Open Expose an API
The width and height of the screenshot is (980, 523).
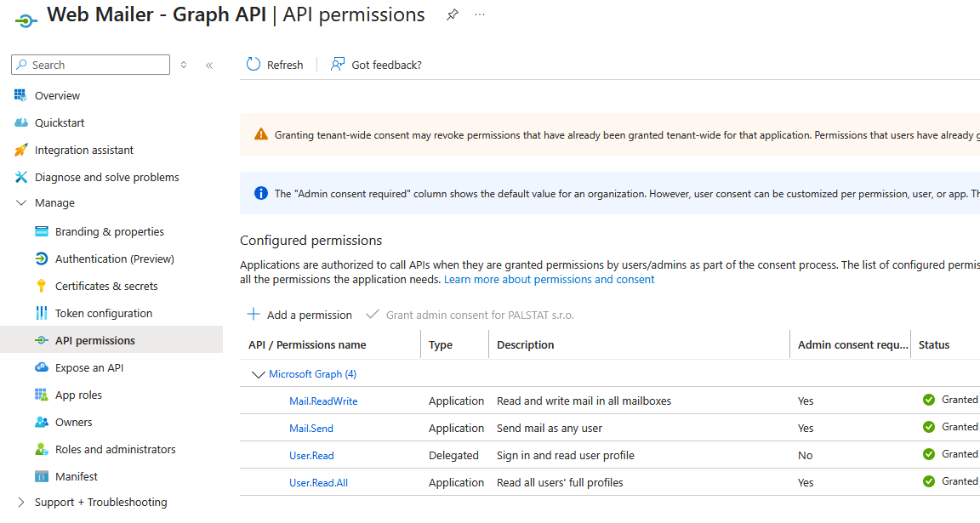point(89,368)
